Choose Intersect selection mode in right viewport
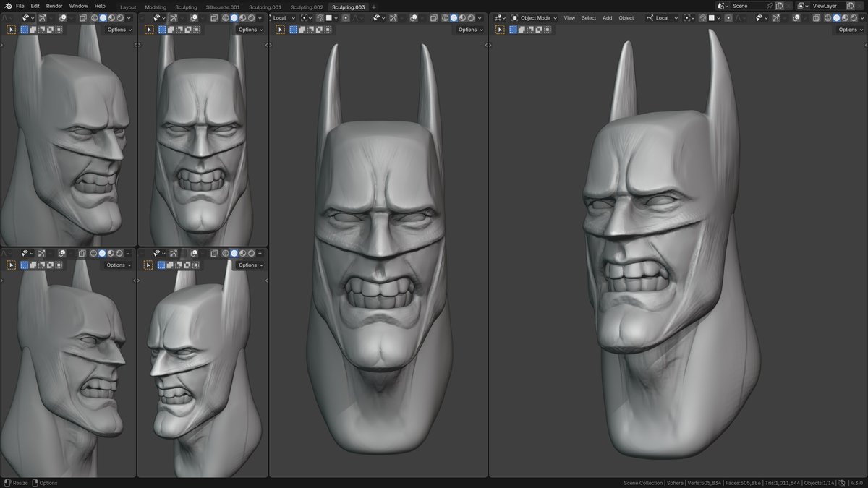This screenshot has width=868, height=488. point(548,30)
